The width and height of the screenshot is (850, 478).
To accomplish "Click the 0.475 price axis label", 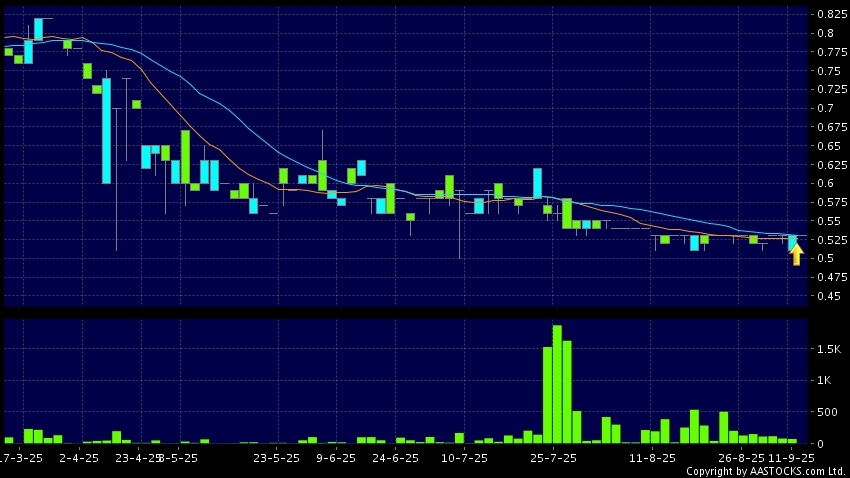I will click(x=832, y=277).
